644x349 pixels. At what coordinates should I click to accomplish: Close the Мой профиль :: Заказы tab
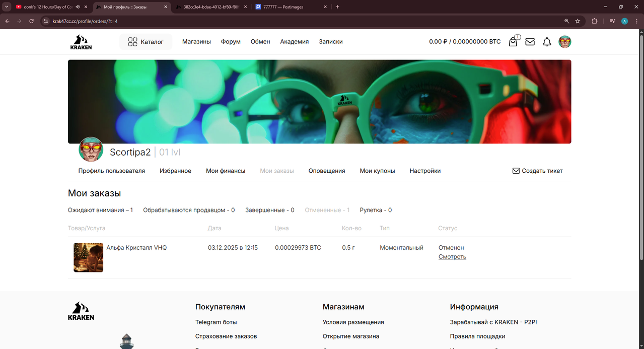click(165, 7)
